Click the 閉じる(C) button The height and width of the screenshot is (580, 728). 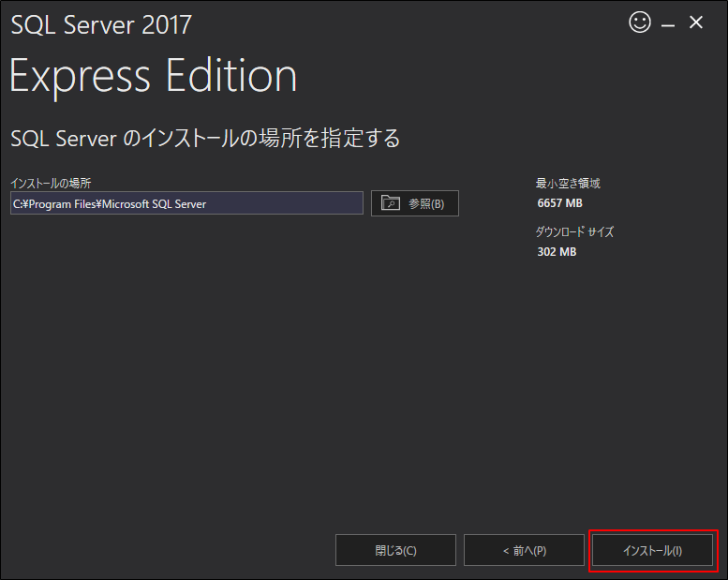395,550
